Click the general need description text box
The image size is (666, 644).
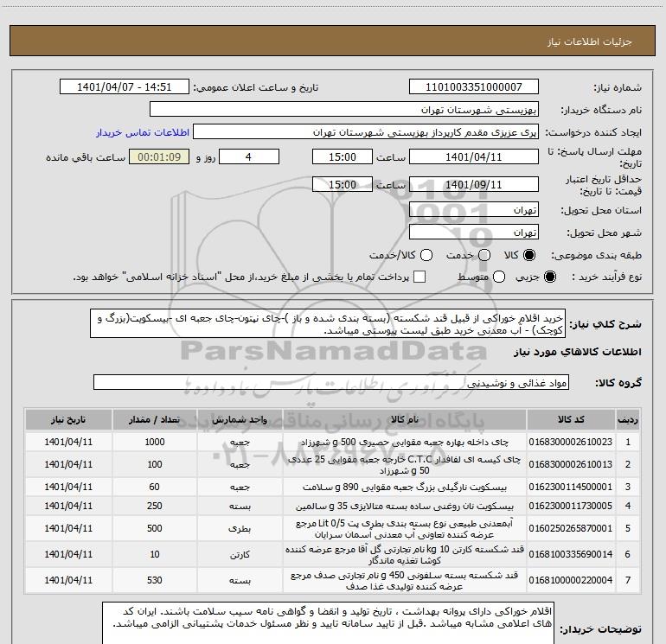pyautogui.click(x=328, y=324)
